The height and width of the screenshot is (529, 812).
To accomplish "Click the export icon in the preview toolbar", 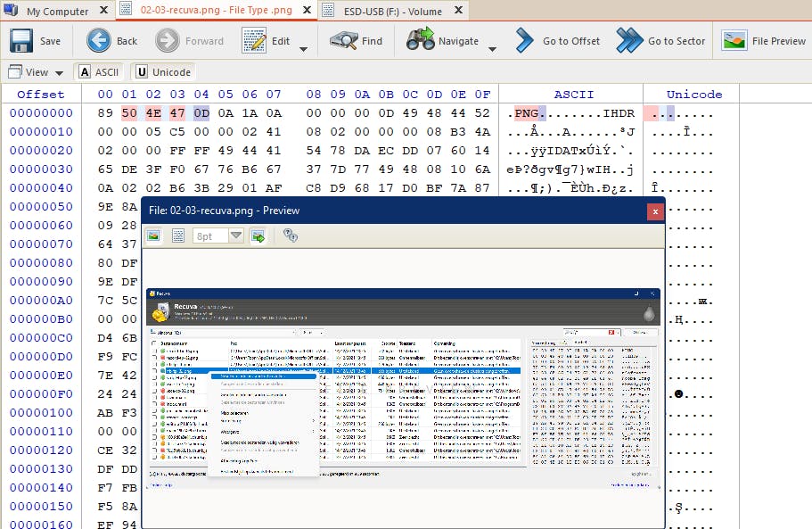I will (x=258, y=236).
